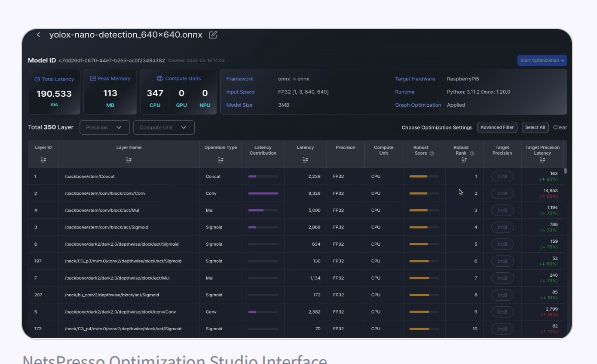Click the Peak Memory card icon
The image size is (597, 364).
(93, 78)
